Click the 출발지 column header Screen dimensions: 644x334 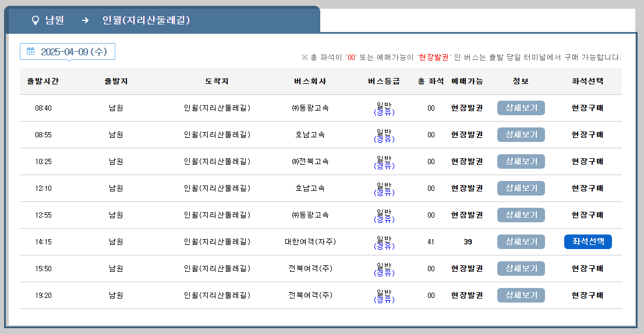pyautogui.click(x=116, y=81)
